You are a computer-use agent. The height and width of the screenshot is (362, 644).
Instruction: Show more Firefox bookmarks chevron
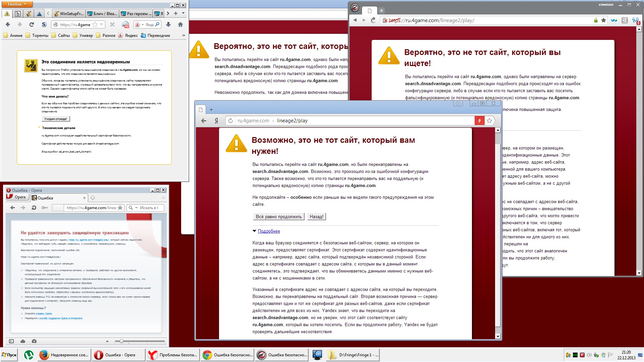click(x=183, y=35)
